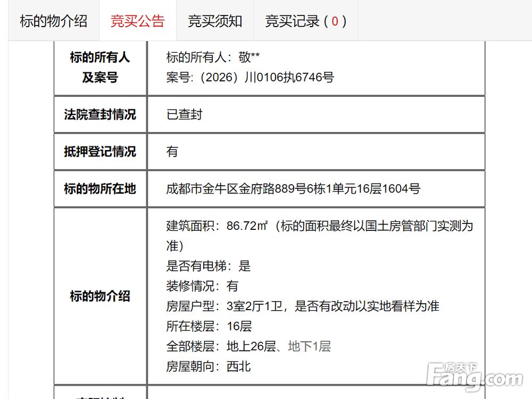Select the owner text 标的所有人：敬**
This screenshot has height=399, width=532.
pos(213,57)
